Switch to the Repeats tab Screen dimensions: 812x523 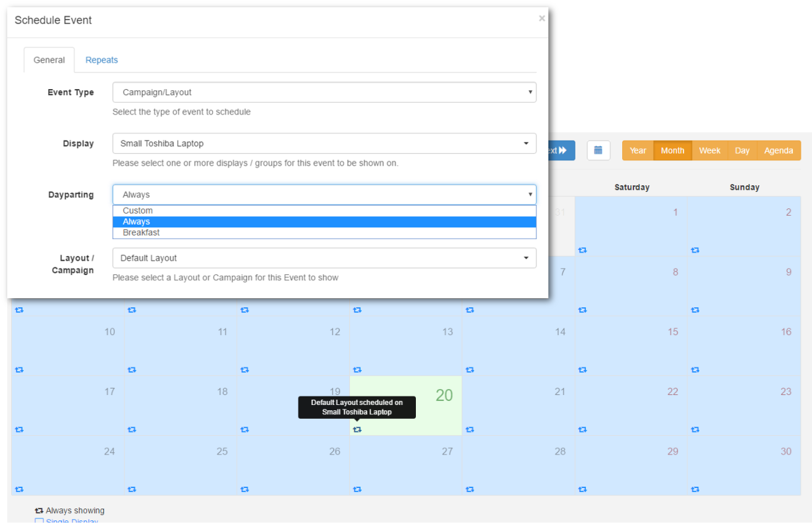click(101, 60)
